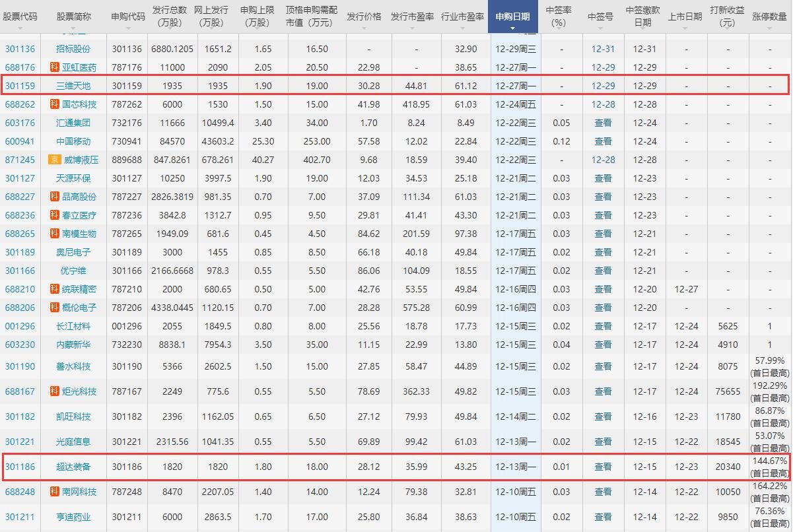The width and height of the screenshot is (793, 532).
Task: Open the 长江材料 stock name link
Action: click(x=73, y=326)
